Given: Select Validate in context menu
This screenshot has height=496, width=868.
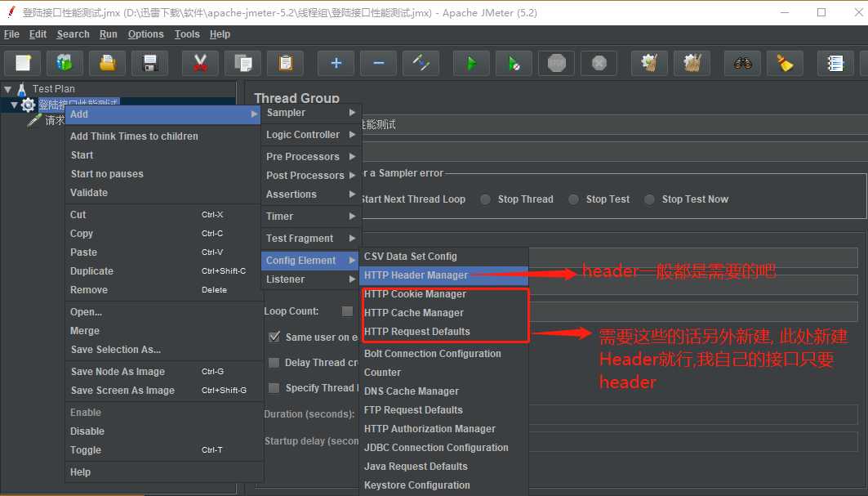Looking at the screenshot, I should click(x=163, y=193).
